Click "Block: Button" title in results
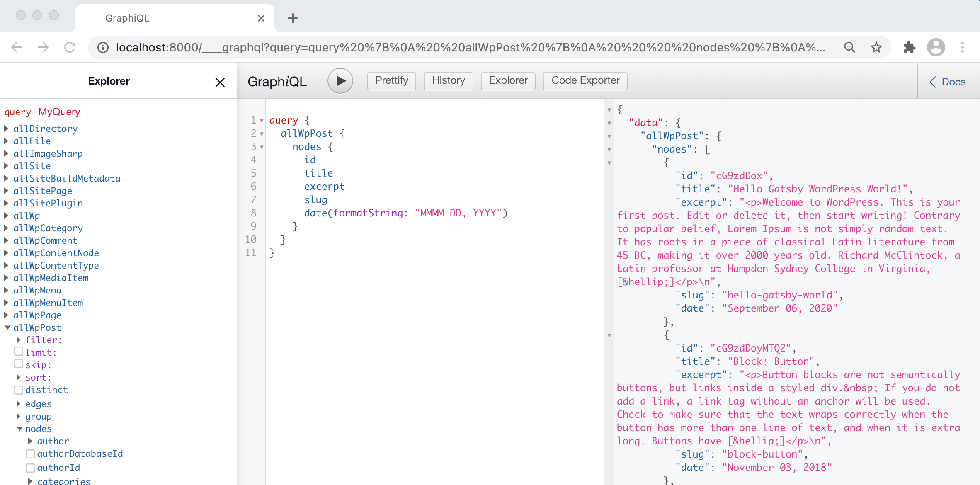Image resolution: width=980 pixels, height=485 pixels. [771, 361]
